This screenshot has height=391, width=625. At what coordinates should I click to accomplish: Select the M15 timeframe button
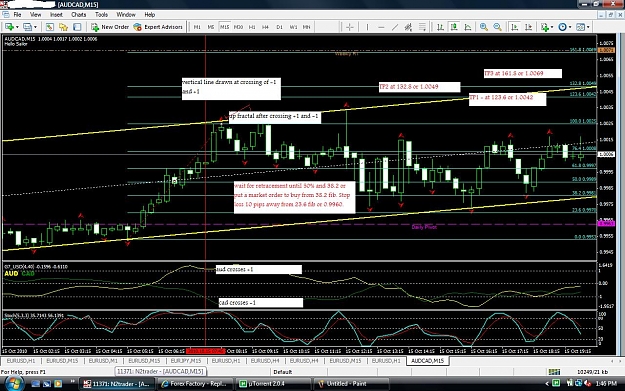pos(224,27)
